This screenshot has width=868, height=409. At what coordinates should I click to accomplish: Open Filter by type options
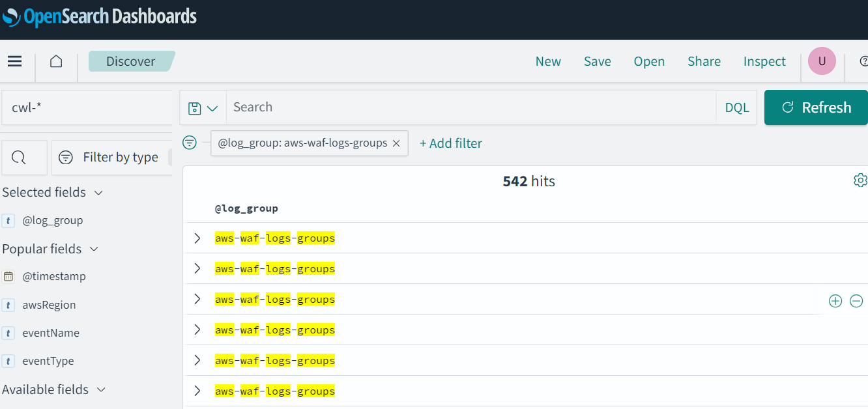[111, 158]
